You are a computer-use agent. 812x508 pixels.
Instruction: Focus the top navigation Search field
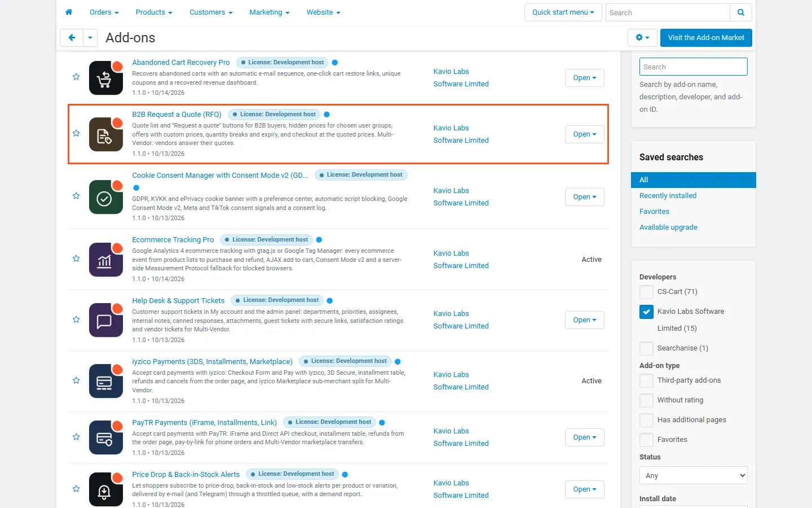668,12
